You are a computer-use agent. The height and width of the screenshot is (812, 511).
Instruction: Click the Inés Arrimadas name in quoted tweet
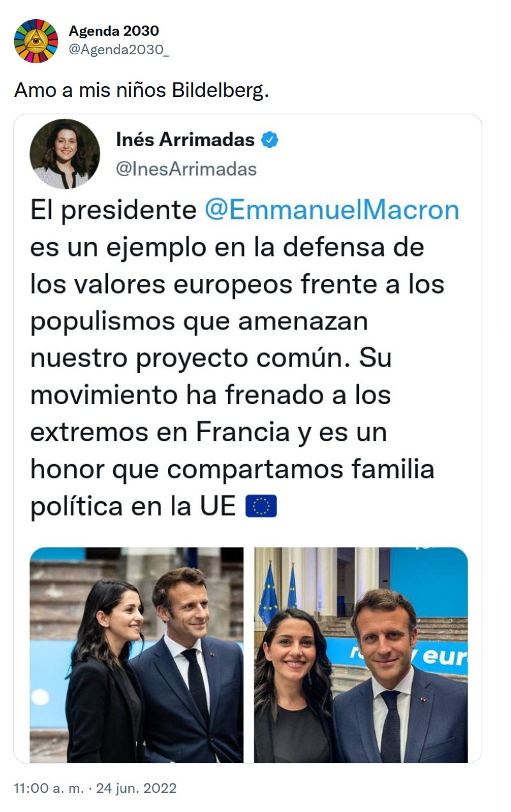tap(185, 140)
